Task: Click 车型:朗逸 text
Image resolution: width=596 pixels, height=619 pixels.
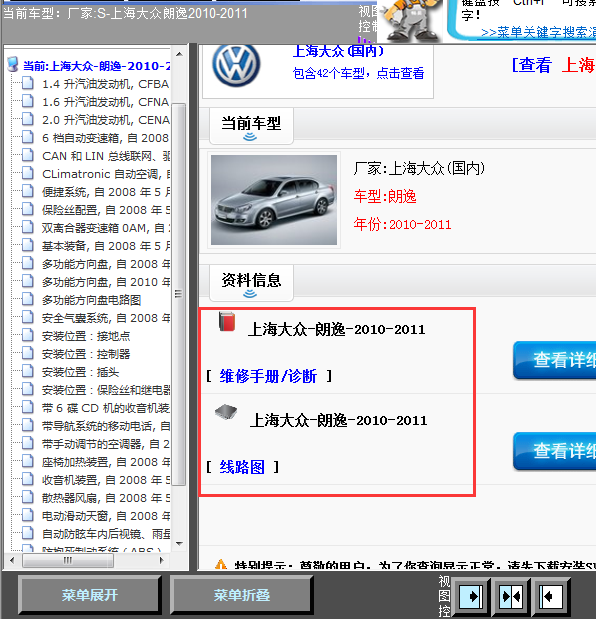Action: coord(385,196)
